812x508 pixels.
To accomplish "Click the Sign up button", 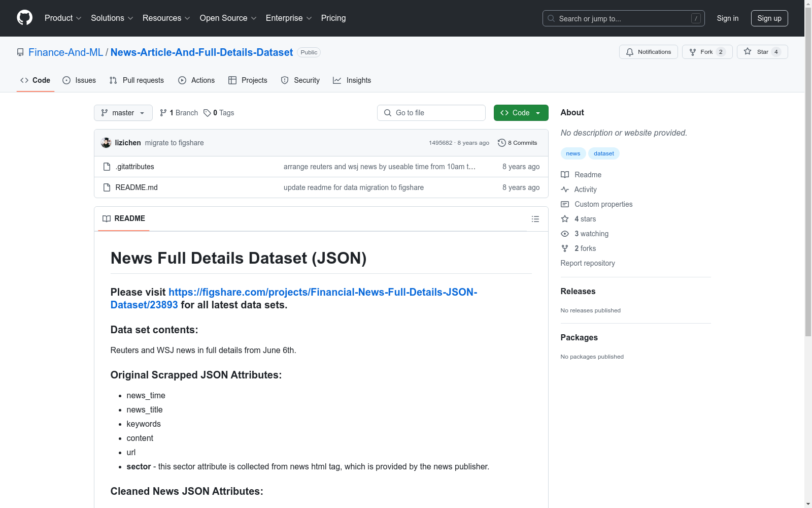I will pyautogui.click(x=769, y=18).
